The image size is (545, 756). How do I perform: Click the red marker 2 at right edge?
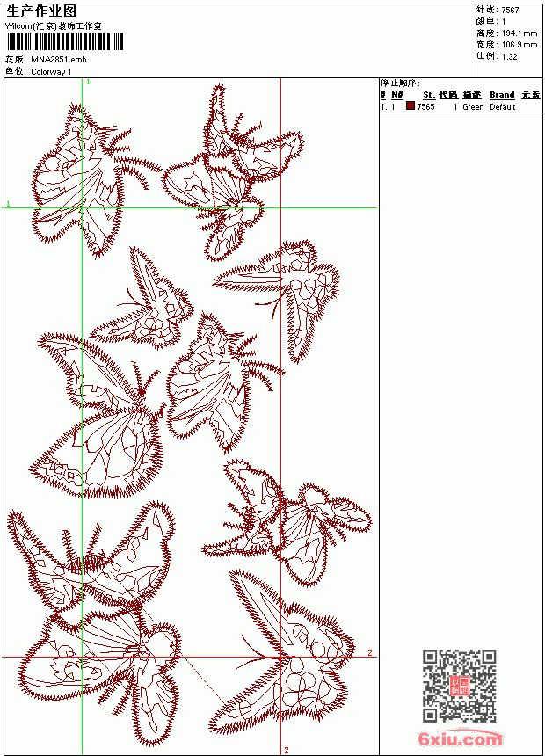click(x=370, y=652)
